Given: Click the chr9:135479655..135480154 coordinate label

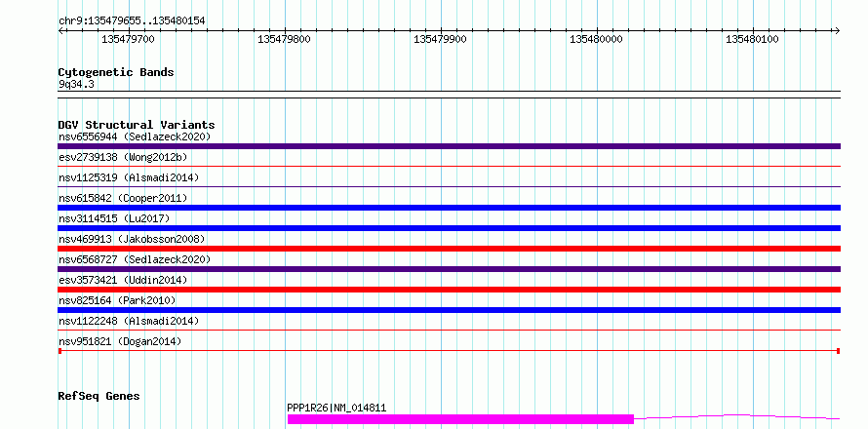Looking at the screenshot, I should tap(132, 20).
